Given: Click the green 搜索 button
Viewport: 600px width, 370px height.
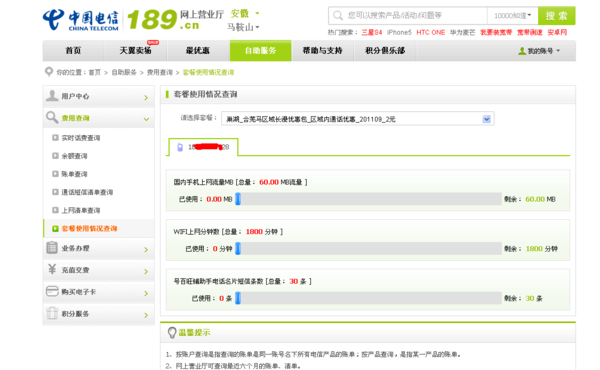Looking at the screenshot, I should click(556, 16).
